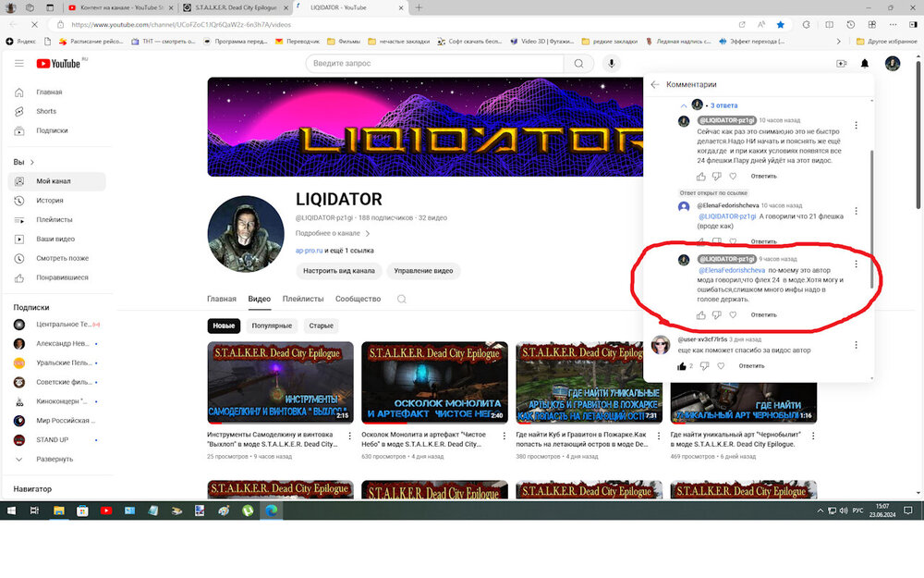This screenshot has height=578, width=924.
Task: Open menu for the Куб и Гравитон video
Action: [x=658, y=436]
